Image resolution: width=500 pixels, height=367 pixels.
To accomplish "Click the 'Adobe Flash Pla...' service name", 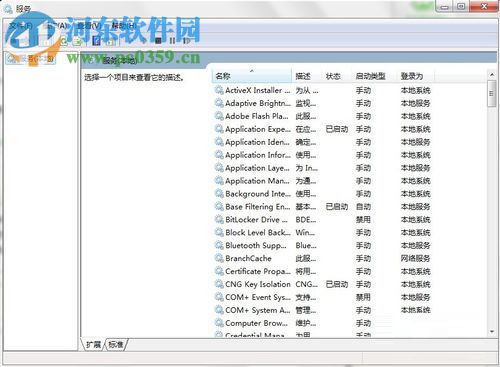I will 257,116.
